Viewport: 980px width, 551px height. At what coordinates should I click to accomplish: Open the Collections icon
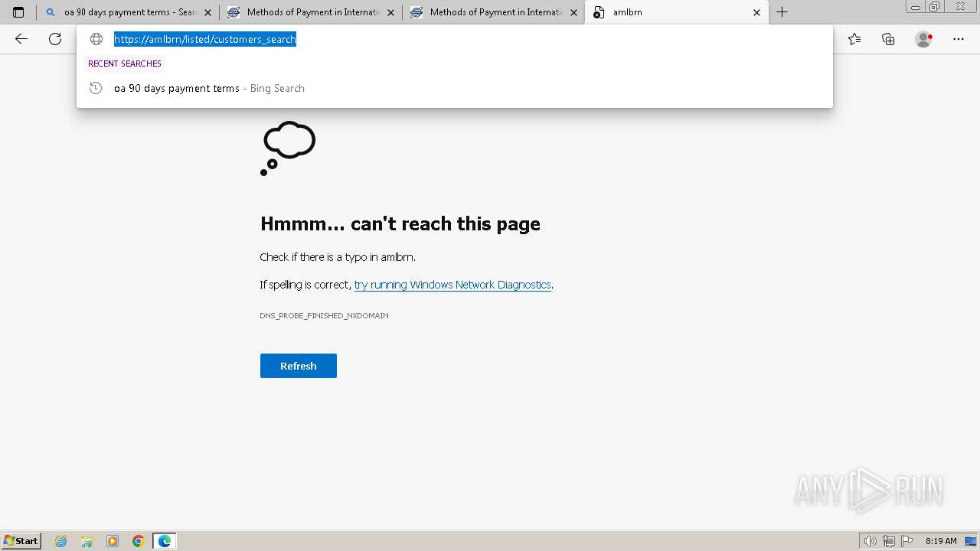[888, 39]
